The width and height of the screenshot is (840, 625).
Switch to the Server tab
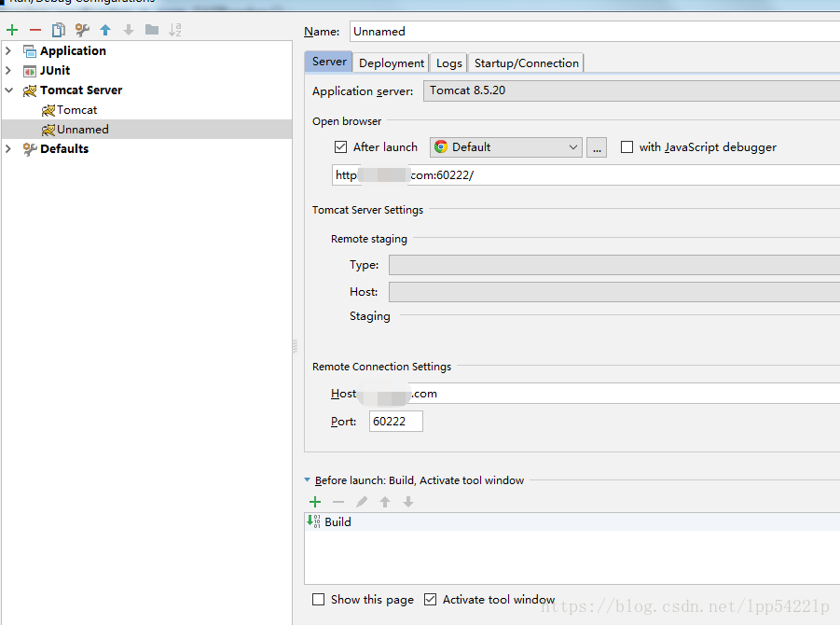coord(329,62)
